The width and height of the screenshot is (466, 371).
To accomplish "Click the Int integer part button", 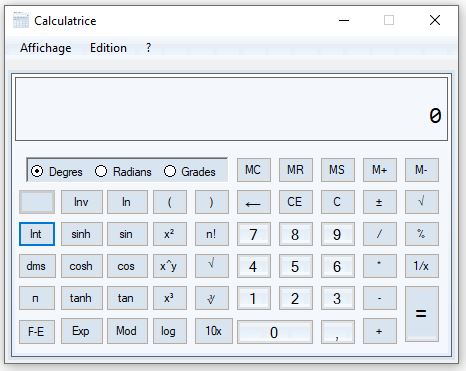I will (x=37, y=234).
